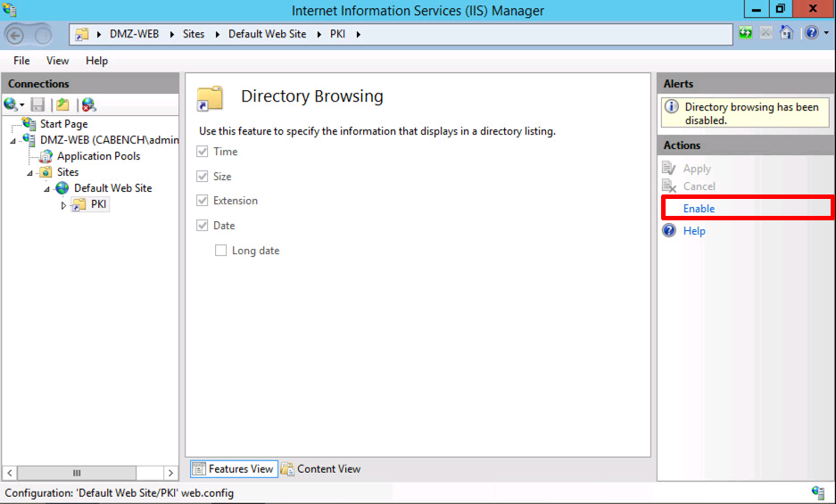Click Enable in the Actions pane
Viewport: 836px width, 504px height.
click(x=699, y=209)
